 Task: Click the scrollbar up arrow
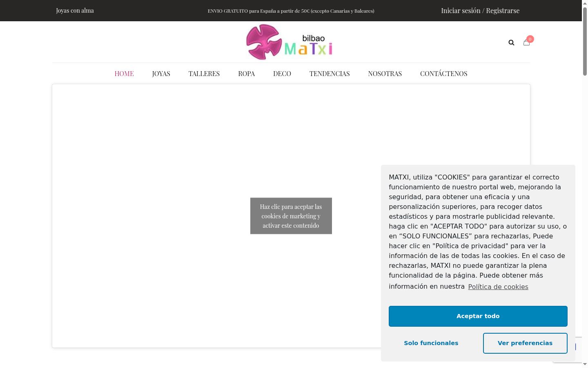click(x=585, y=3)
